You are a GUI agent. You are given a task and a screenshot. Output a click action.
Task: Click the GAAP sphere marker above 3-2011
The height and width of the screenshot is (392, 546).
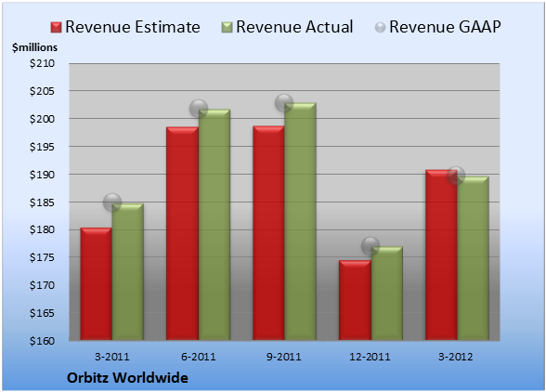click(x=112, y=203)
